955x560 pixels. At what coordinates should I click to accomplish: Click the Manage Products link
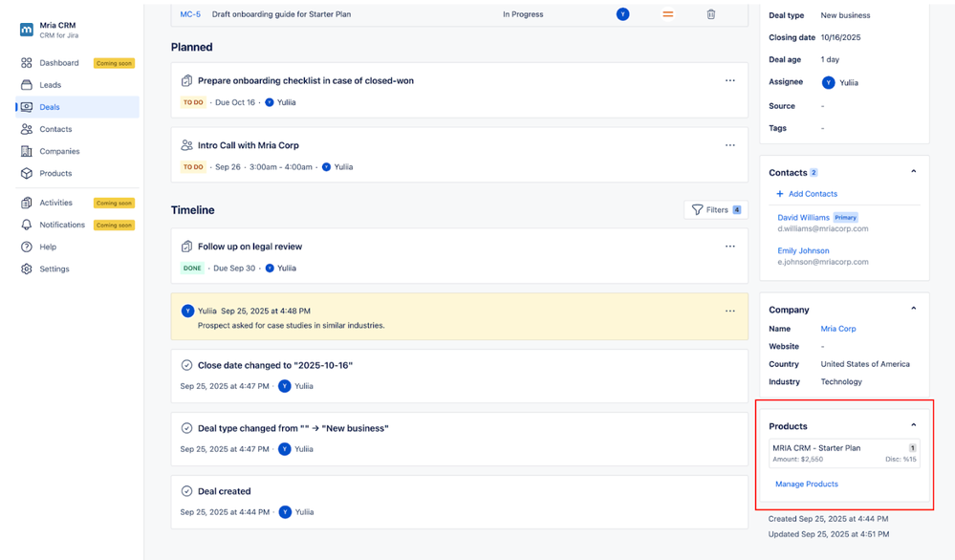806,484
